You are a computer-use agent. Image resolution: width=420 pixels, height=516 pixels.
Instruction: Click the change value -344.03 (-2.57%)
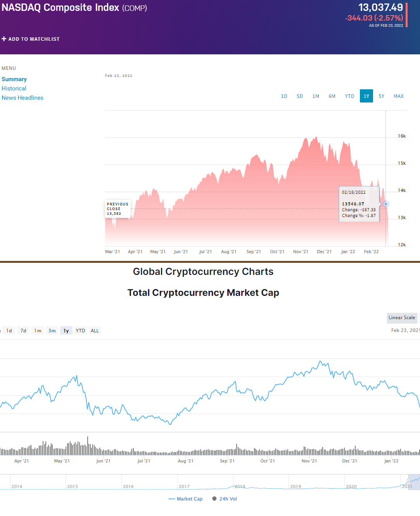coord(374,18)
